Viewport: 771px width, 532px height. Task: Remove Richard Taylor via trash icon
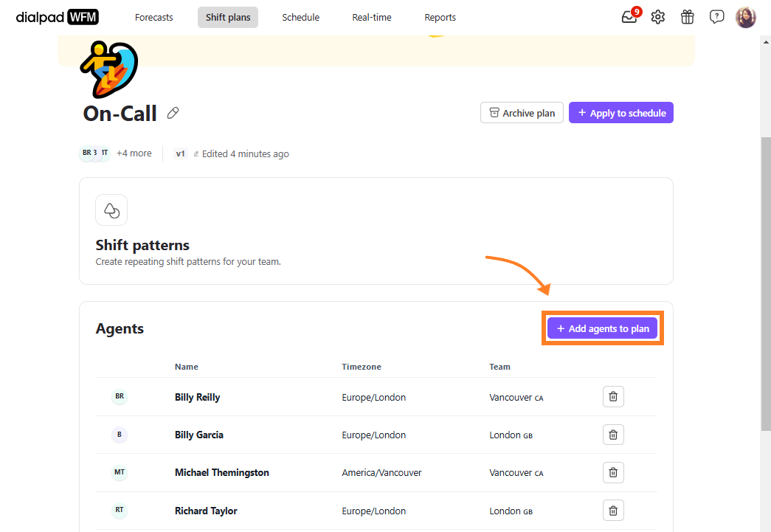(x=613, y=511)
